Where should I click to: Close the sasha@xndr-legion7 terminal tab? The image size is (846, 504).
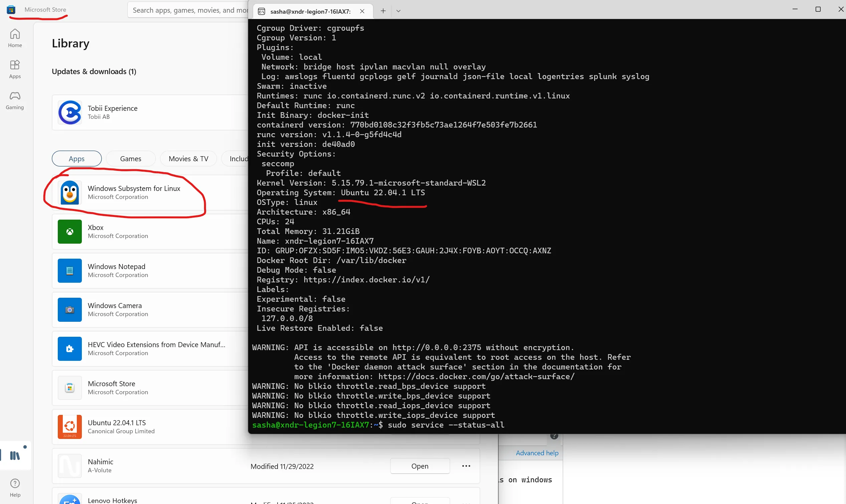pyautogui.click(x=362, y=11)
